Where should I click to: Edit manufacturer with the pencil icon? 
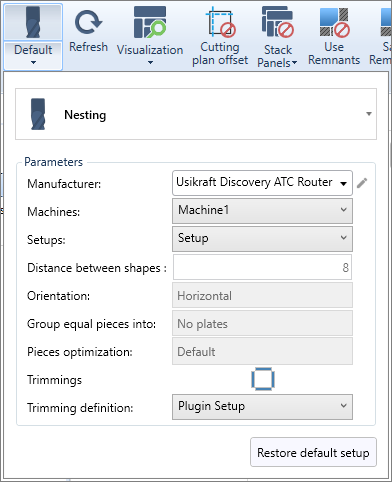click(x=362, y=183)
